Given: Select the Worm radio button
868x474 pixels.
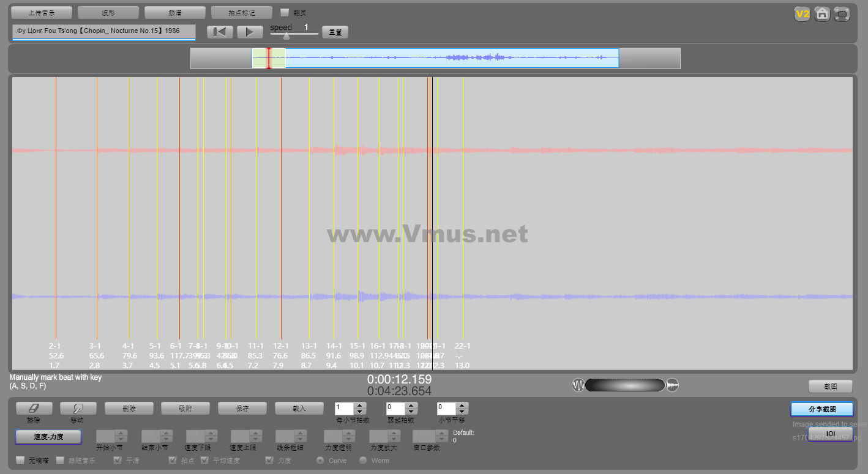Looking at the screenshot, I should [x=363, y=461].
